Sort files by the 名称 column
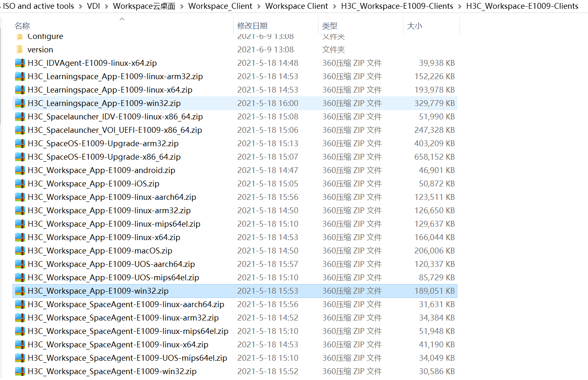The image size is (588, 380). coord(22,26)
